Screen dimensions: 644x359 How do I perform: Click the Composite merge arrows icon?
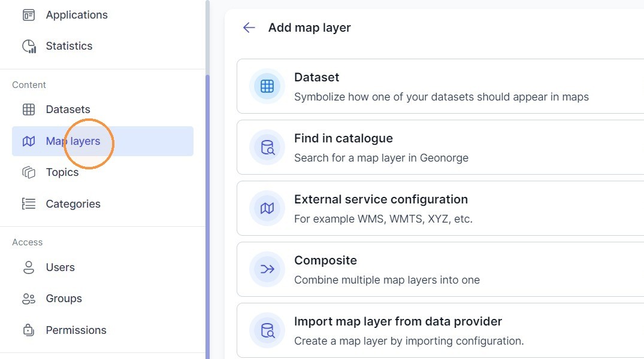coord(267,269)
